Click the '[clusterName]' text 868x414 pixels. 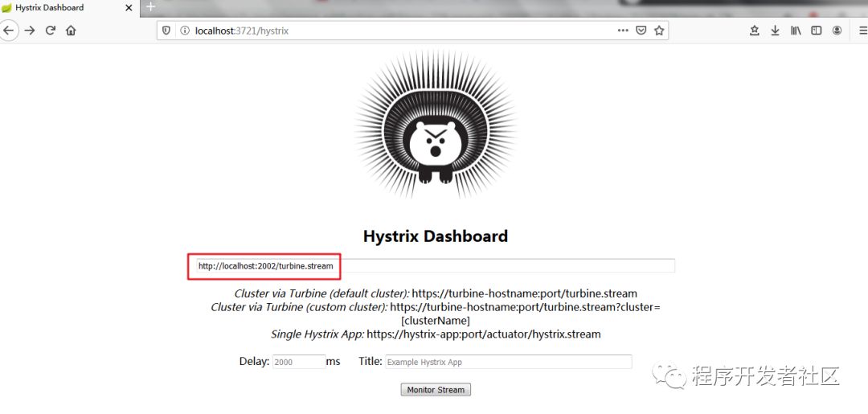[436, 321]
